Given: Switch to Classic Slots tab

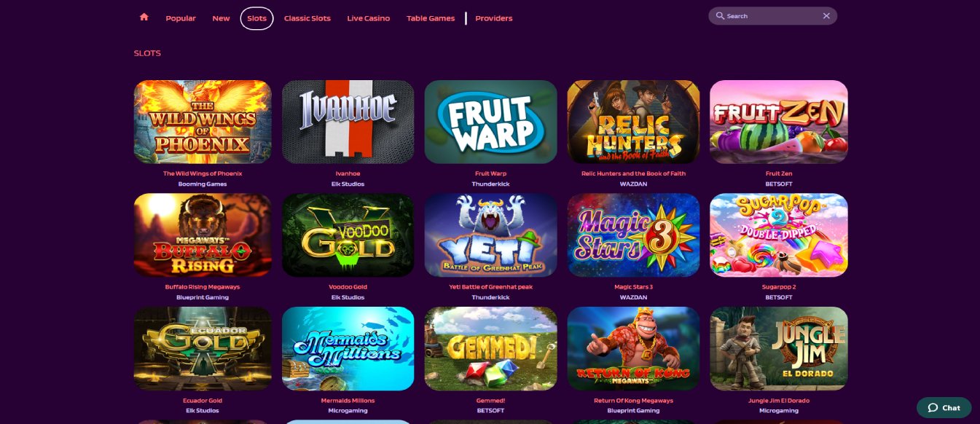Looking at the screenshot, I should (x=307, y=18).
